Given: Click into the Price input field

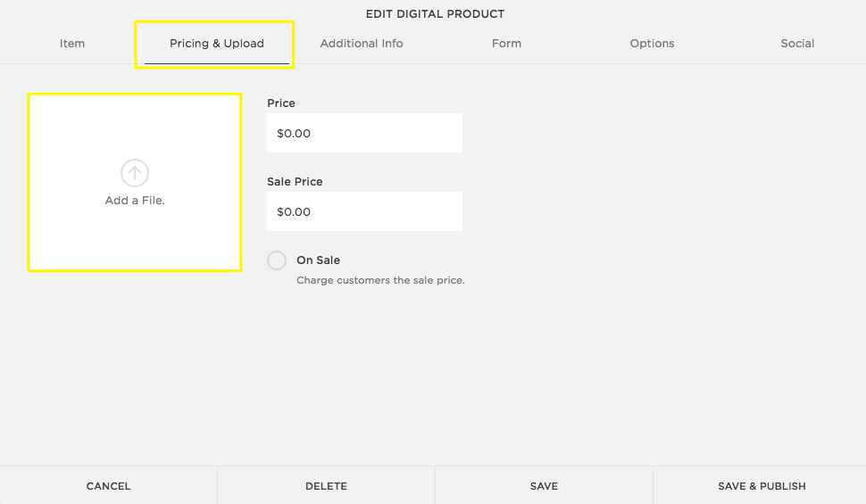Looking at the screenshot, I should 364,133.
